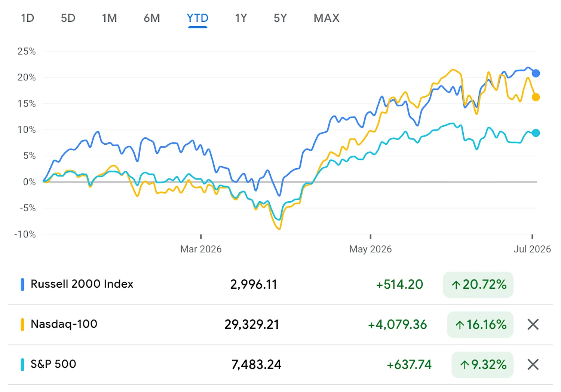Open the Nasdaq-100 index link
This screenshot has height=392, width=561.
(64, 324)
